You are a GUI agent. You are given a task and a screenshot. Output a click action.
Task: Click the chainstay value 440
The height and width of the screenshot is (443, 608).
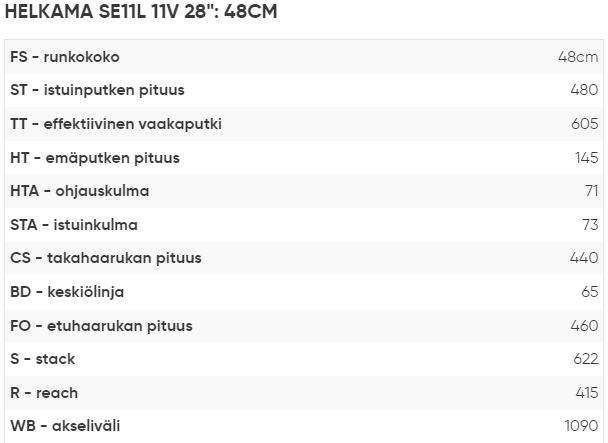584,258
